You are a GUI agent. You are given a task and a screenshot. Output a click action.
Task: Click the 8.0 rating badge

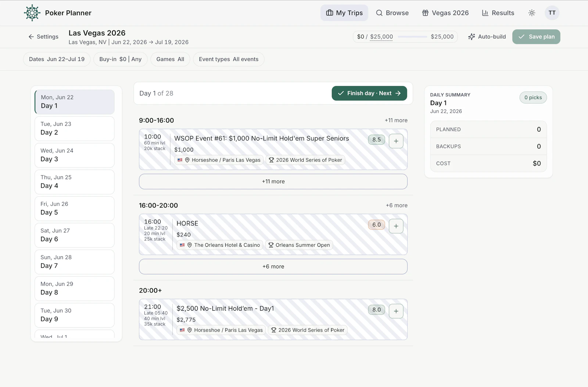376,310
